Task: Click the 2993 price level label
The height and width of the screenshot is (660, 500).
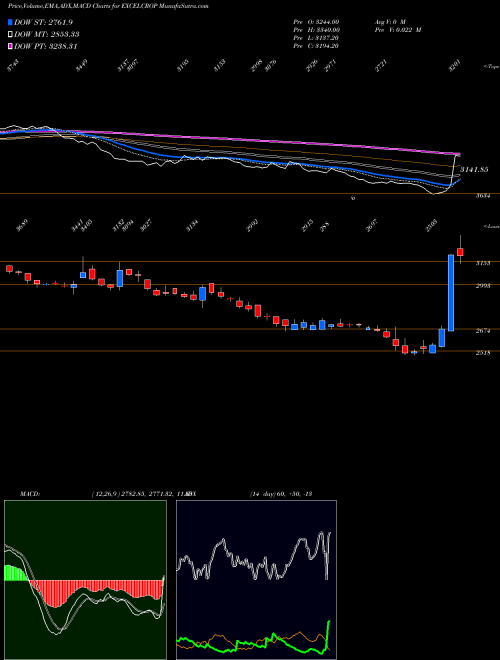Action: [482, 286]
